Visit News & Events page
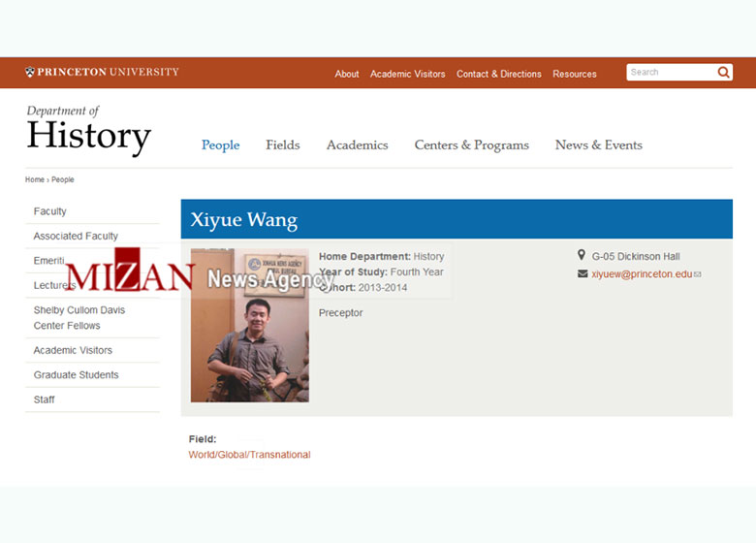The width and height of the screenshot is (756, 543). pos(598,145)
